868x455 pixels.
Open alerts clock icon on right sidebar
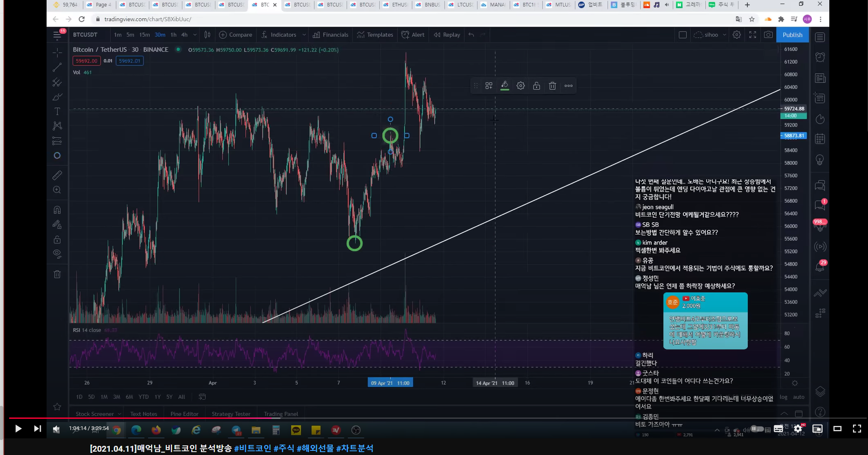[820, 57]
